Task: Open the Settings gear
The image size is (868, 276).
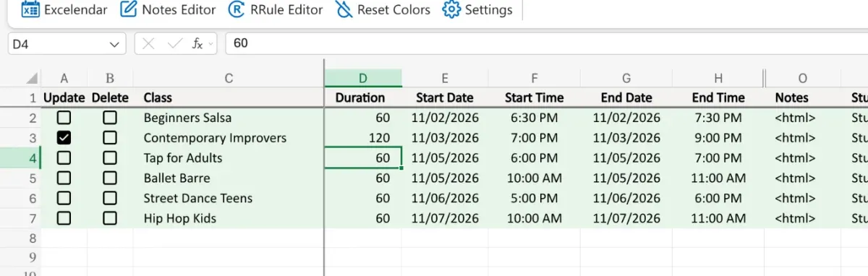Action: click(x=477, y=10)
